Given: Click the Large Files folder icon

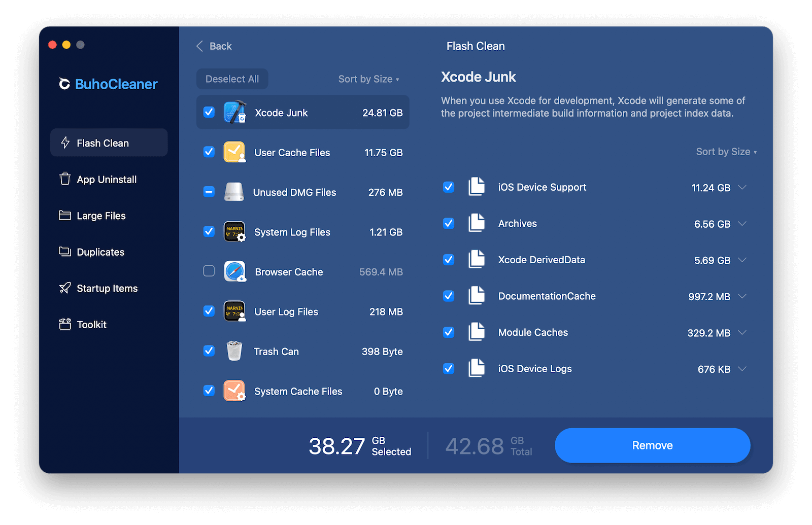Looking at the screenshot, I should (x=65, y=216).
